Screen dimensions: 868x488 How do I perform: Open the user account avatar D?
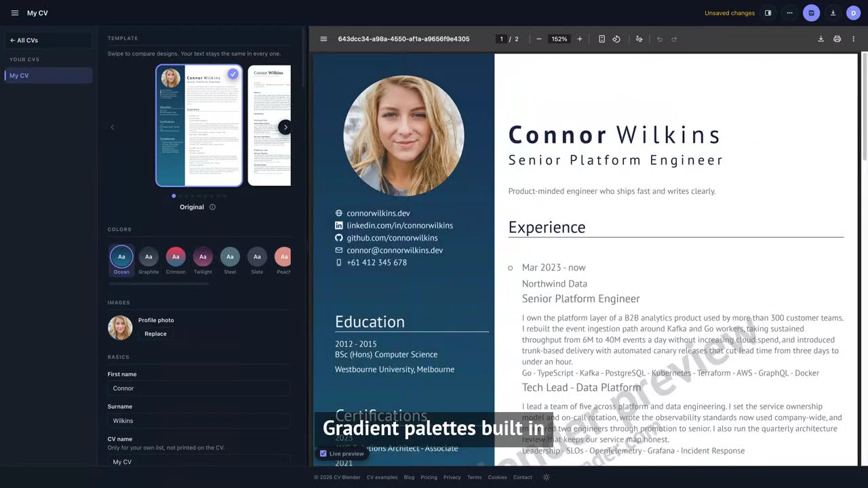point(854,13)
